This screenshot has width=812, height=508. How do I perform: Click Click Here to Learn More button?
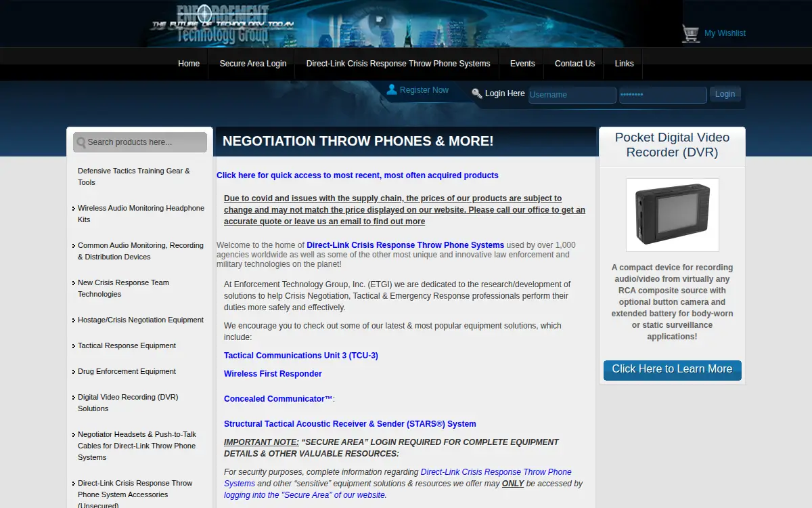[x=673, y=370]
